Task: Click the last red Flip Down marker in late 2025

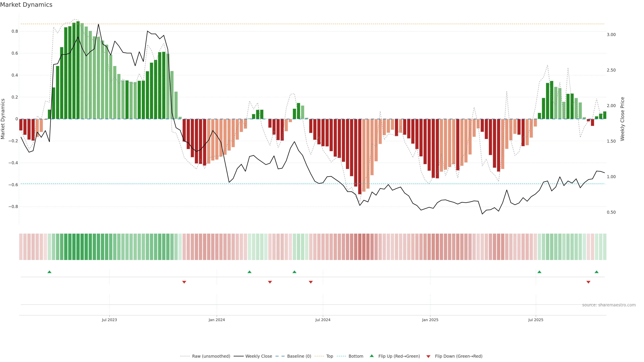Action: pyautogui.click(x=588, y=282)
